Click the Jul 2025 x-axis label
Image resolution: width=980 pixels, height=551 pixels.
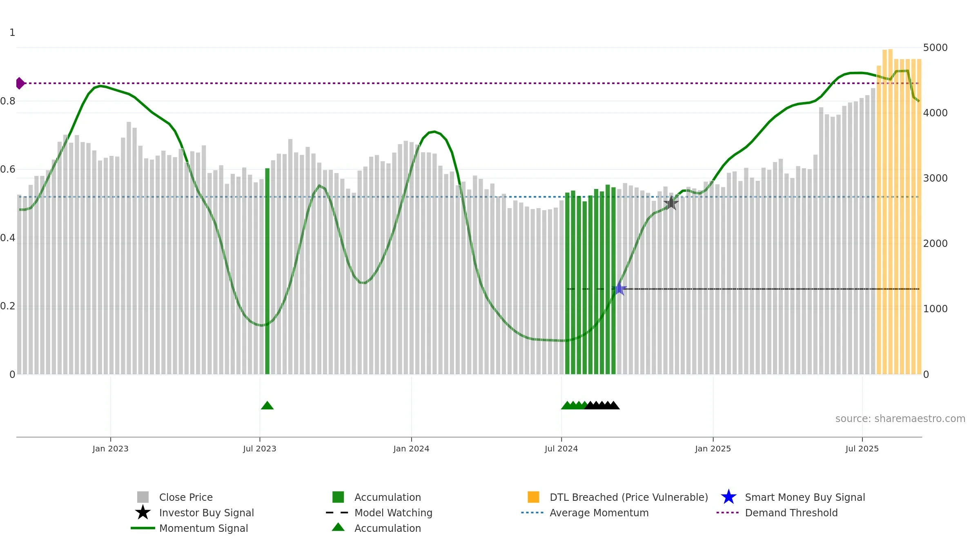pyautogui.click(x=862, y=449)
